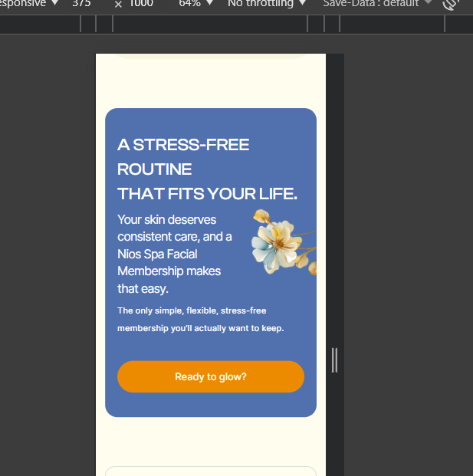Edit the viewport width field 375

[x=81, y=3]
